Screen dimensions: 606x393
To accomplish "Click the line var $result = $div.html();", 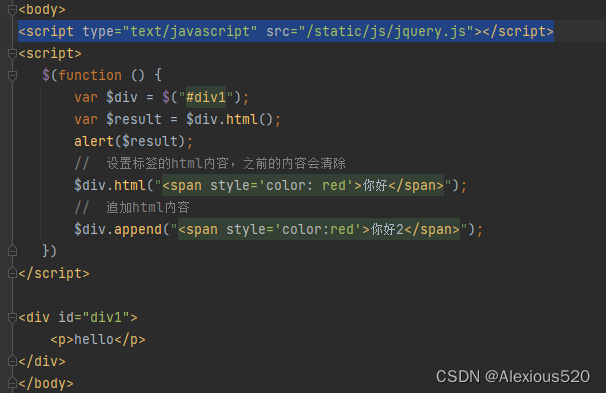I will 177,119.
